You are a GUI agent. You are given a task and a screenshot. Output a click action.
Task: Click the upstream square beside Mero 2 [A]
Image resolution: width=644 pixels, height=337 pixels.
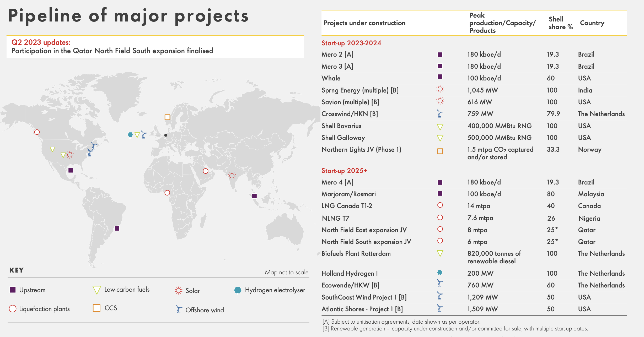pos(440,55)
